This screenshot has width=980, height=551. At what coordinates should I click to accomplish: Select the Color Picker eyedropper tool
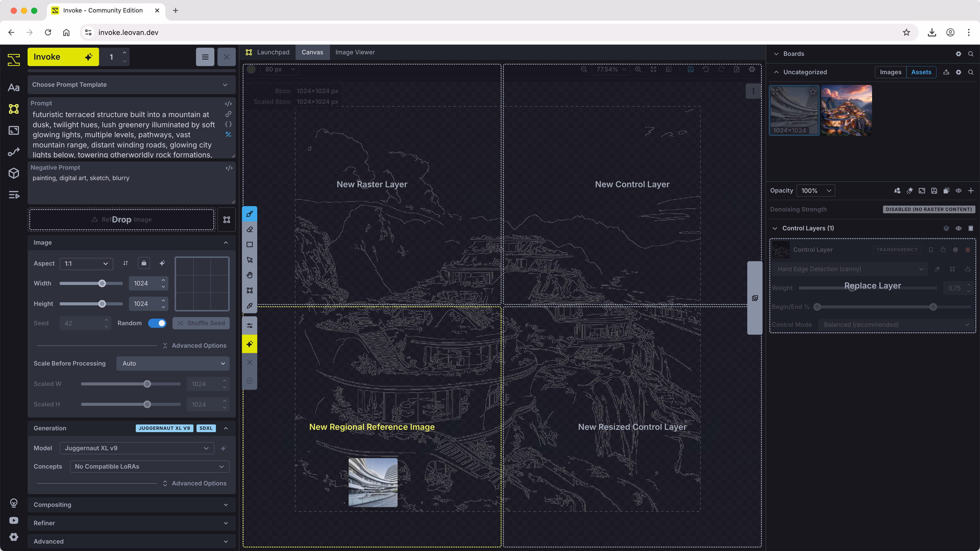(250, 306)
